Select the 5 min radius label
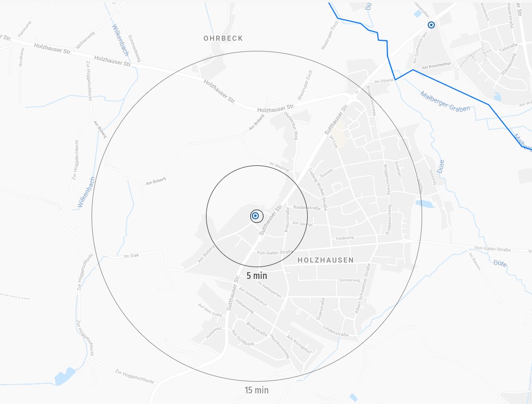Screen dimensions: 532x404 pyautogui.click(x=256, y=276)
